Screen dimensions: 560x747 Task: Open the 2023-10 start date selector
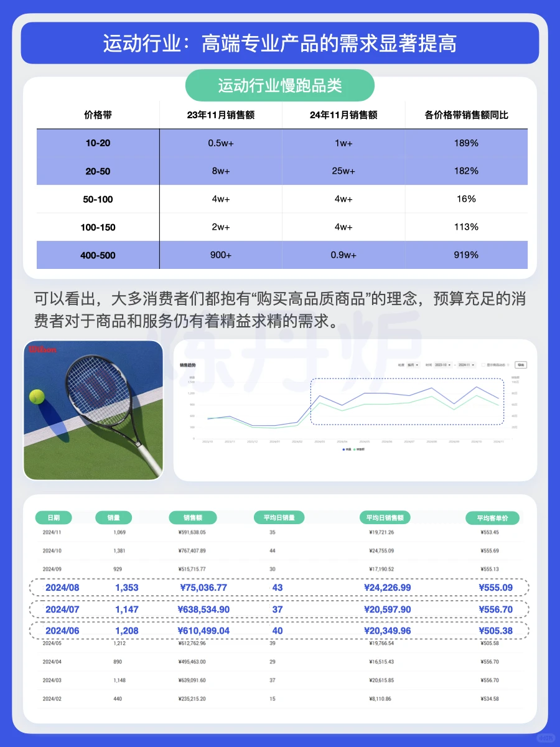click(442, 365)
